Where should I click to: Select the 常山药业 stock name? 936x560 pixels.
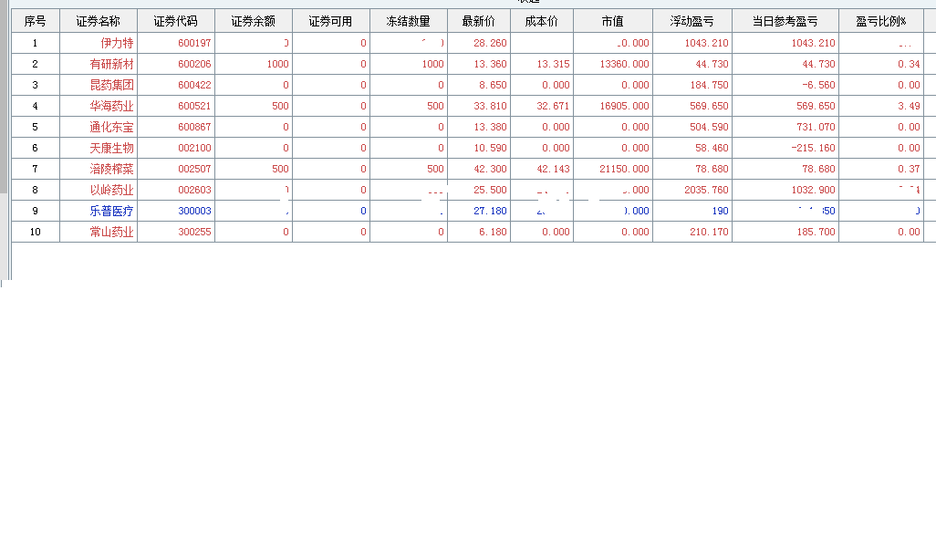point(111,232)
